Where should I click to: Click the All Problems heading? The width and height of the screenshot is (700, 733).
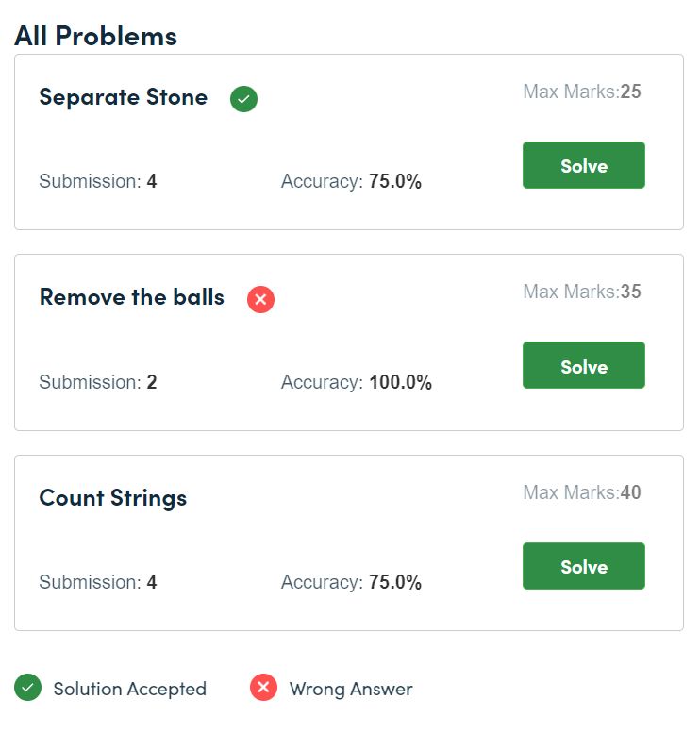(95, 36)
